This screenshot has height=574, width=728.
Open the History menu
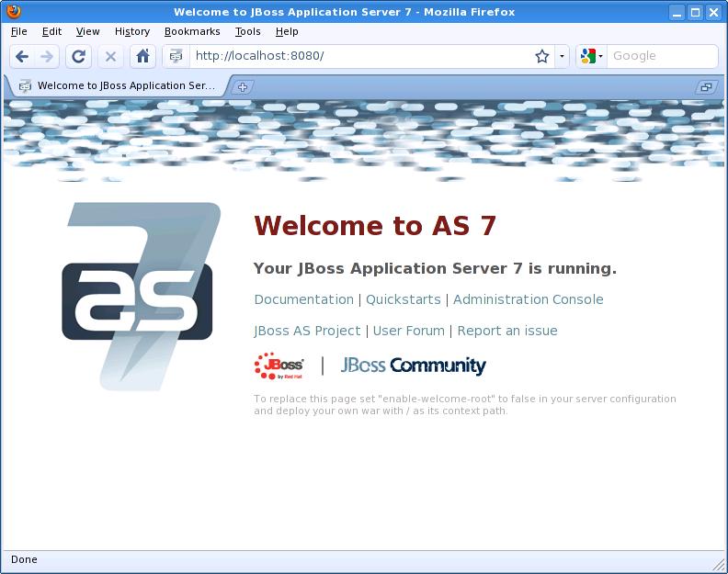pyautogui.click(x=132, y=31)
